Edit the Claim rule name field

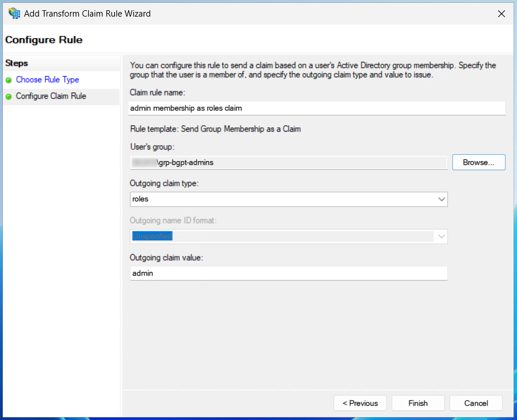pos(316,109)
